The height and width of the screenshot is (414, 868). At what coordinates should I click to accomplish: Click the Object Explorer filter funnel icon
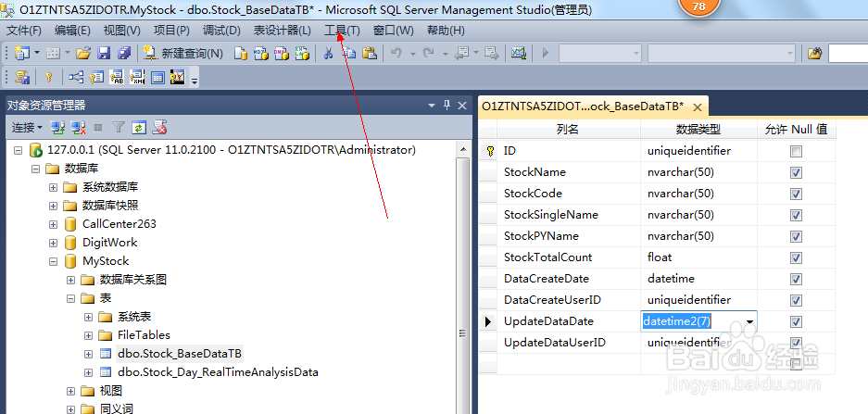coord(119,128)
